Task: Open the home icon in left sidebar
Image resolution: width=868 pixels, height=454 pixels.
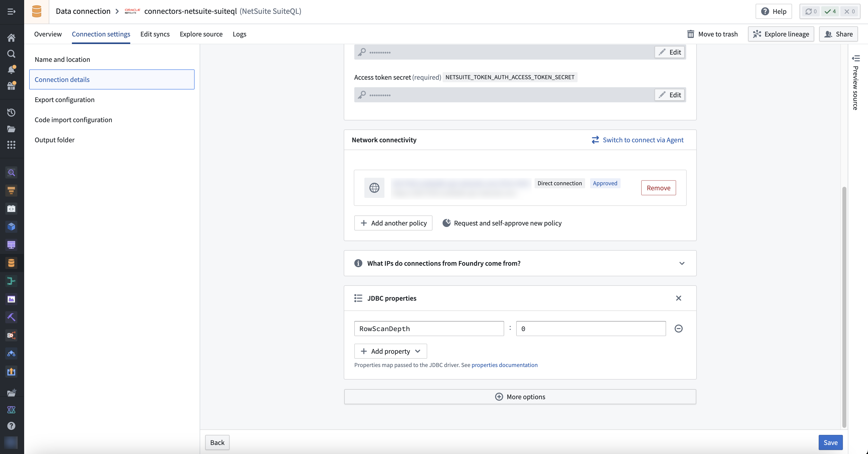Action: [11, 37]
